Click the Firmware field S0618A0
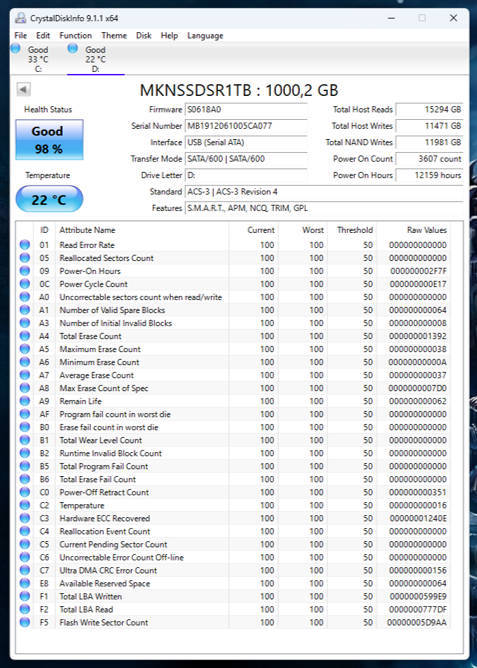 tap(246, 109)
